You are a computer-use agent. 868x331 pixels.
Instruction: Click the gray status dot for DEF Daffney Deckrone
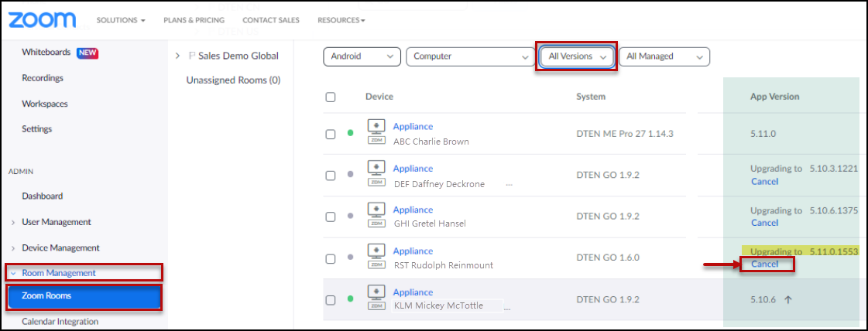tap(350, 174)
